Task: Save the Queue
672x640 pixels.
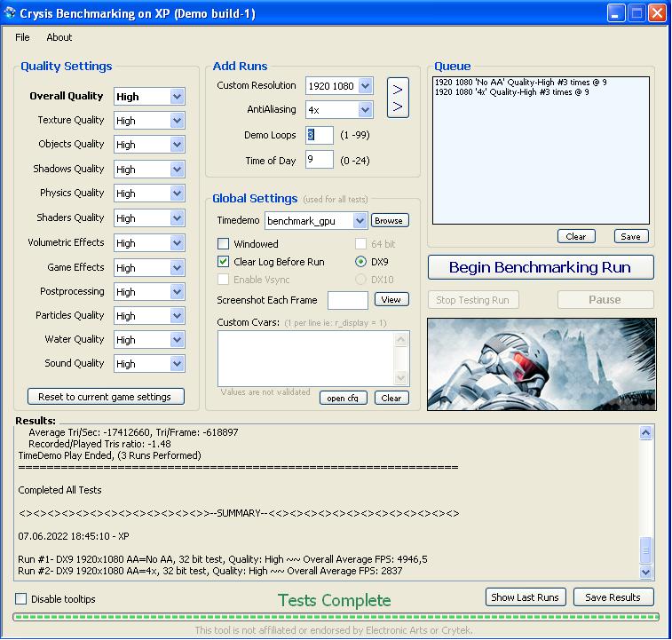Action: coord(631,236)
